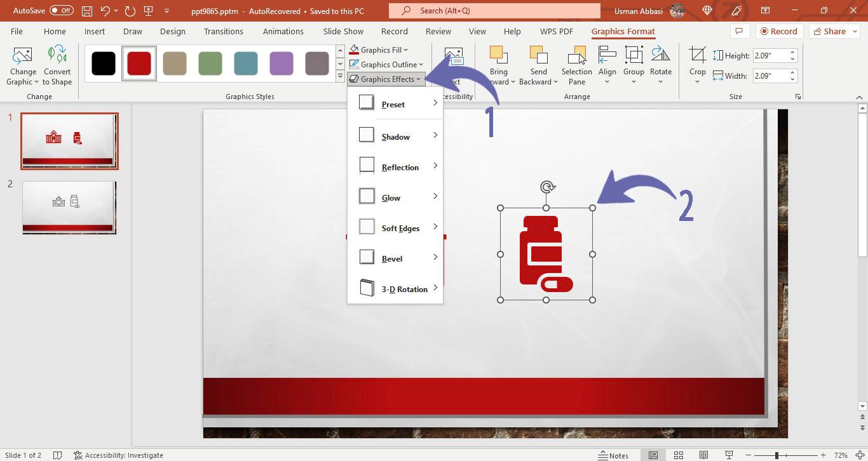Click Accessibility: Investigate status
This screenshot has height=461, width=868.
point(118,455)
